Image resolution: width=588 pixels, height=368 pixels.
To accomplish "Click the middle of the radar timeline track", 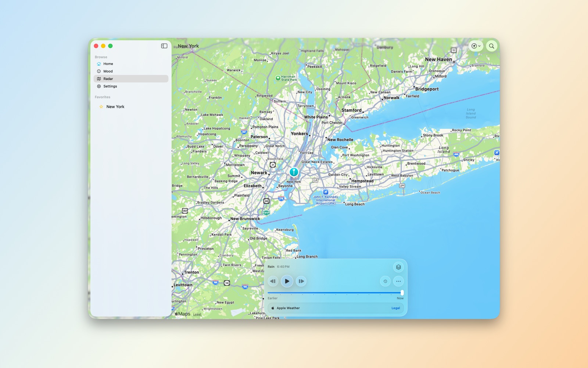I will pos(335,293).
